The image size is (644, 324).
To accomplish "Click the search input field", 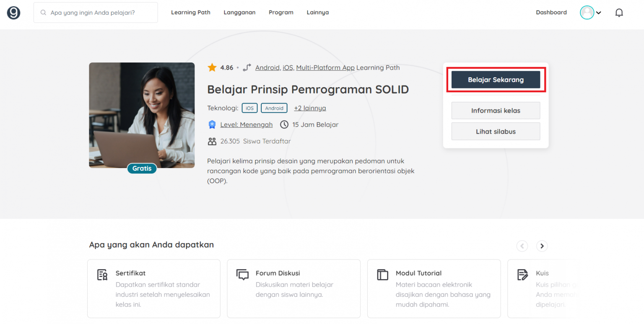I will coord(96,12).
